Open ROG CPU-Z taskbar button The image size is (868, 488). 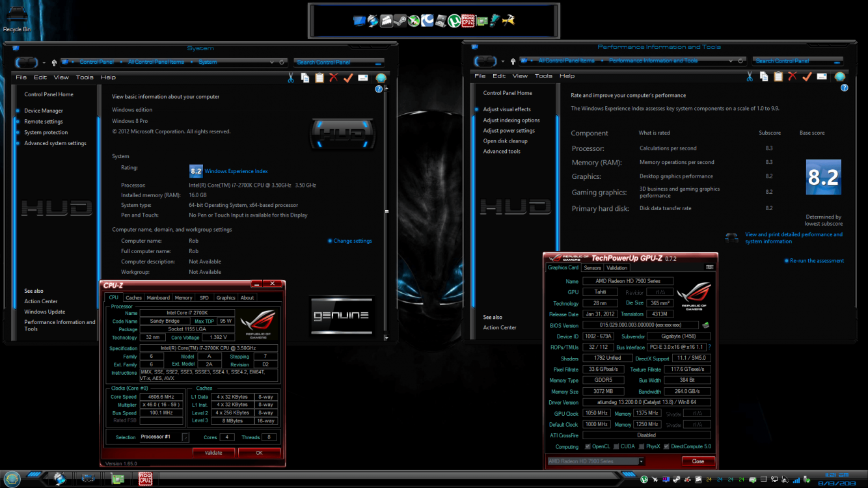point(145,479)
